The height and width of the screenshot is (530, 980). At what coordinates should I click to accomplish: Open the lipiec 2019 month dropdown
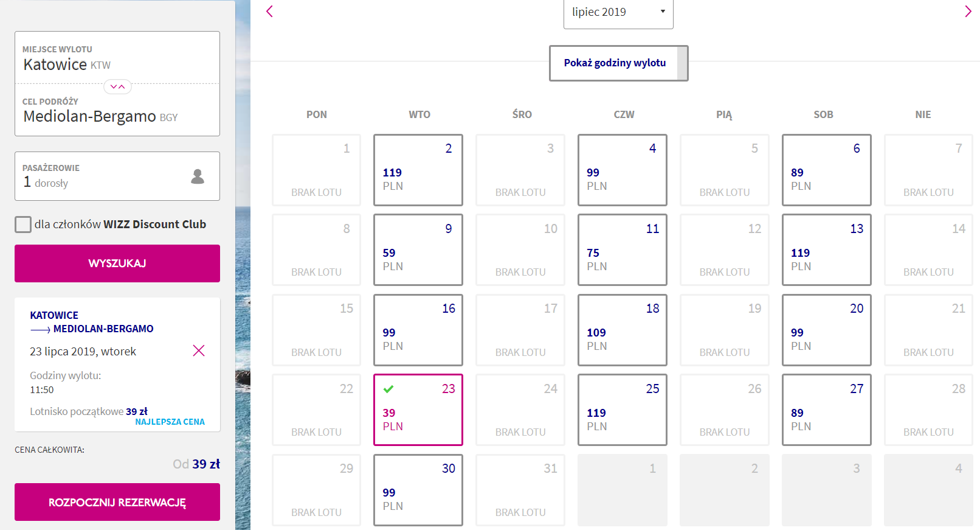pos(618,12)
